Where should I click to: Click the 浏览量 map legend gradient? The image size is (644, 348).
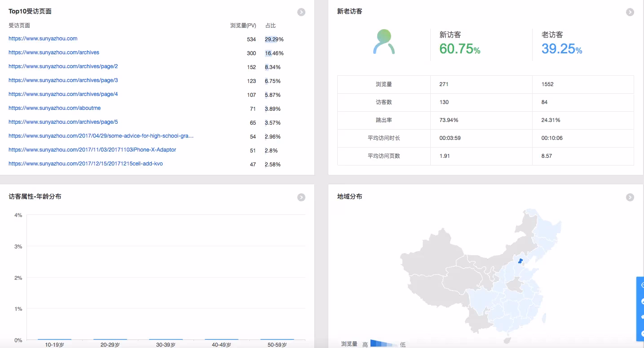384,344
